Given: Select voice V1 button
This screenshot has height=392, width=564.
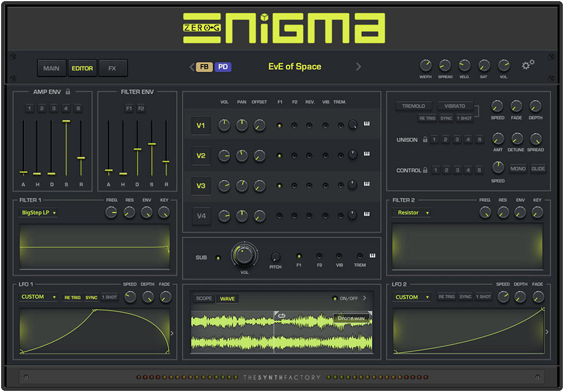Looking at the screenshot, I should coord(201,126).
